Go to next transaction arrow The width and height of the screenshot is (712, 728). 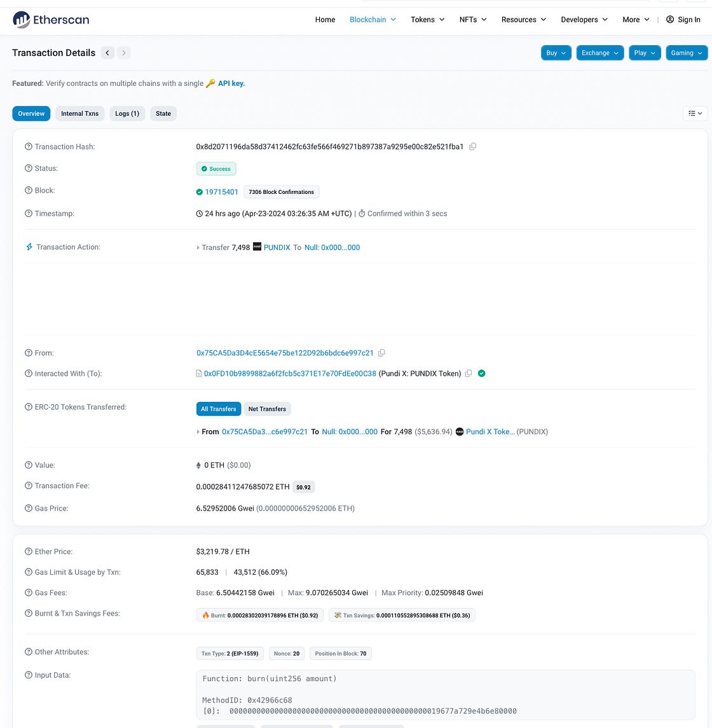(x=124, y=53)
